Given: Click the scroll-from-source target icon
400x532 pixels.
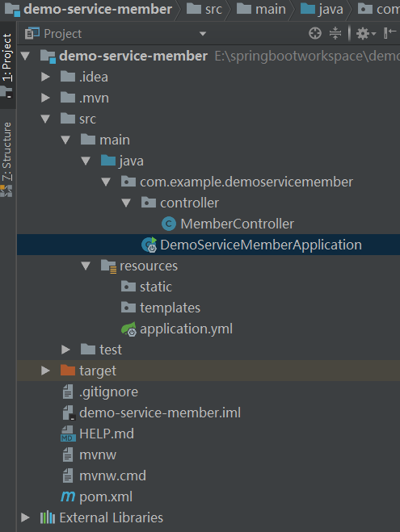Looking at the screenshot, I should [x=315, y=34].
